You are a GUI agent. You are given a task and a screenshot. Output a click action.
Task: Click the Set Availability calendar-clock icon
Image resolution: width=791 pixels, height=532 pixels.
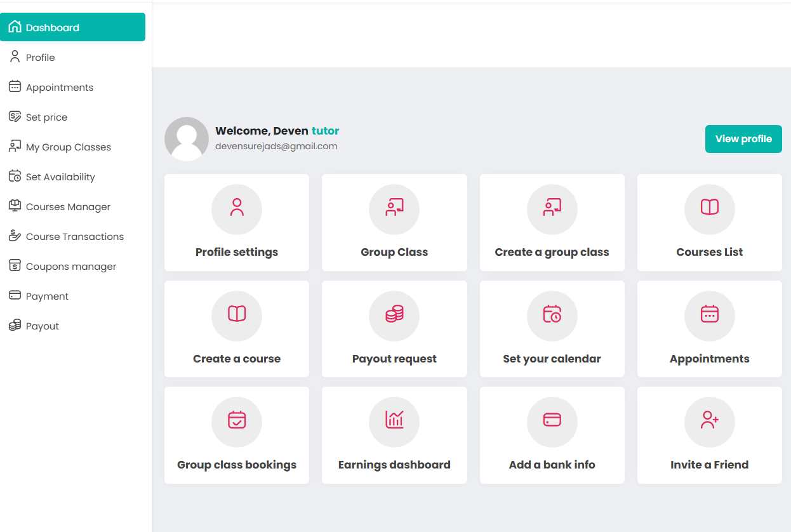point(15,176)
